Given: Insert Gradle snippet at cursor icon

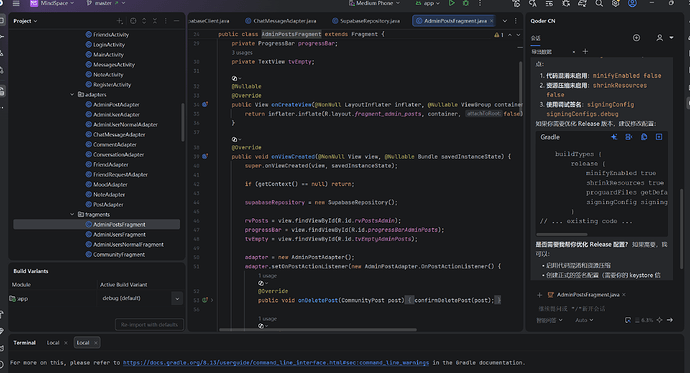Looking at the screenshot, I should [629, 137].
